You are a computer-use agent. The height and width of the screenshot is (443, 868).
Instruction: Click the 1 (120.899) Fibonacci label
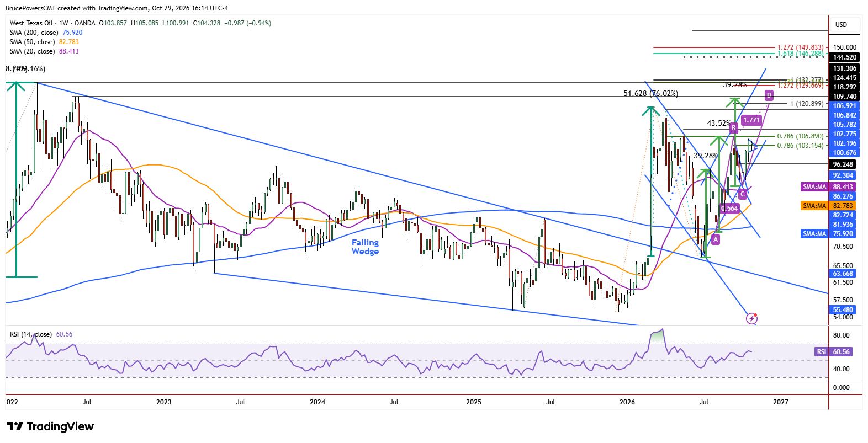pyautogui.click(x=807, y=104)
